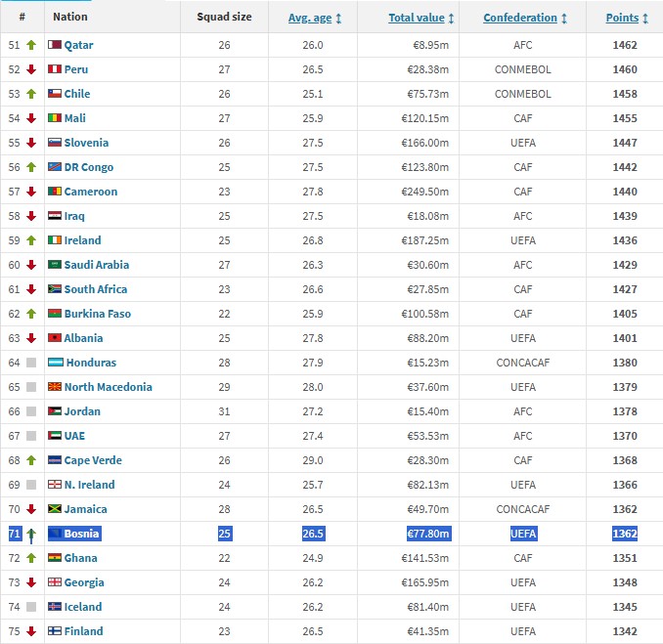Open the Cameroon nation link
663x644 pixels.
[x=91, y=192]
